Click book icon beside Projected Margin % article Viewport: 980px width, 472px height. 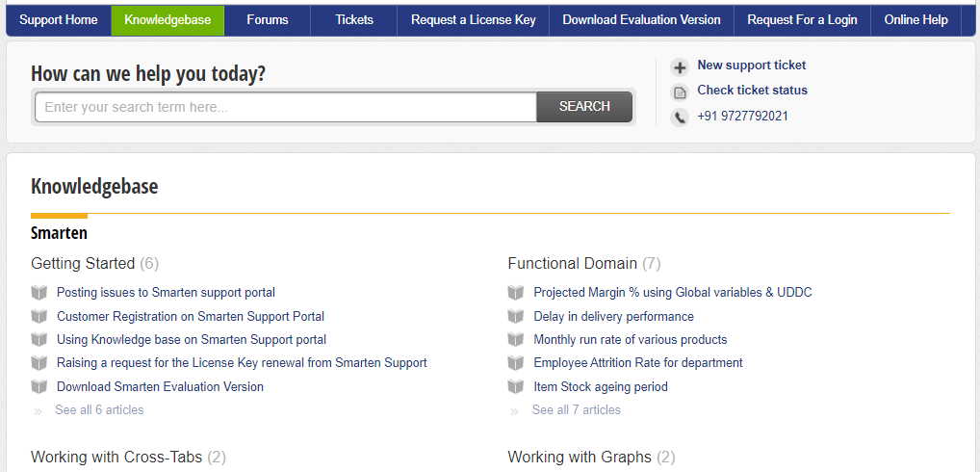[516, 293]
